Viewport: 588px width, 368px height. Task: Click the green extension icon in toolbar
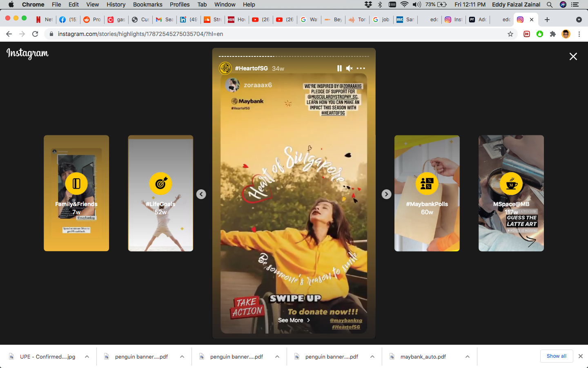pyautogui.click(x=540, y=34)
